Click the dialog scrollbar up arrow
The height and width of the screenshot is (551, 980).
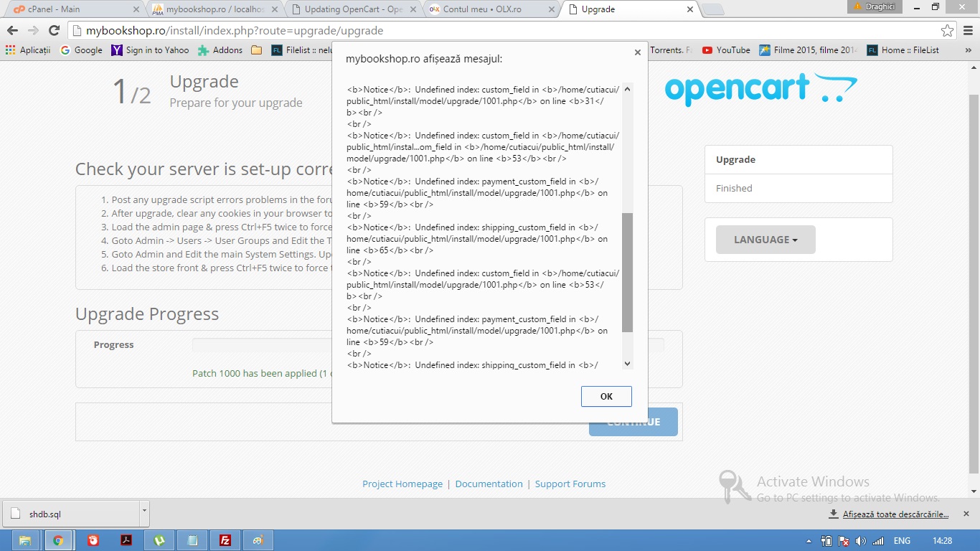pyautogui.click(x=627, y=89)
